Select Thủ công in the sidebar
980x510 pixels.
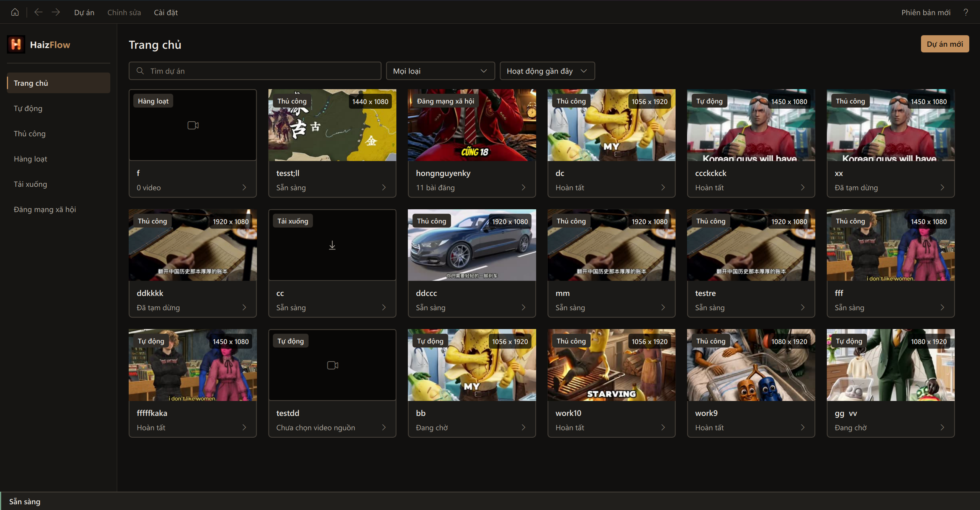coord(59,134)
